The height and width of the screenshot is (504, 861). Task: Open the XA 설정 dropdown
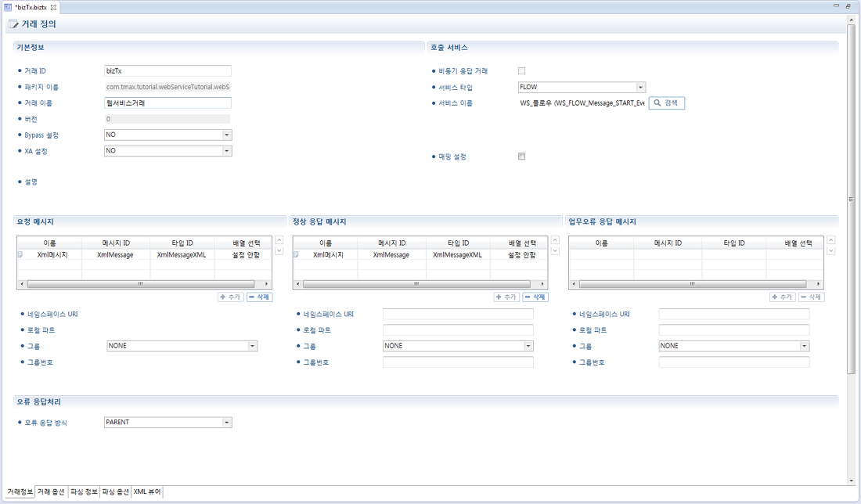coord(226,151)
